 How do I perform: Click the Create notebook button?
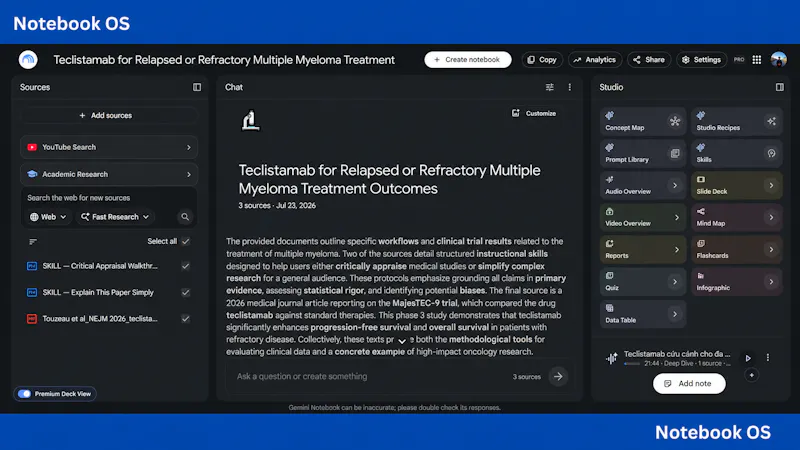(467, 60)
